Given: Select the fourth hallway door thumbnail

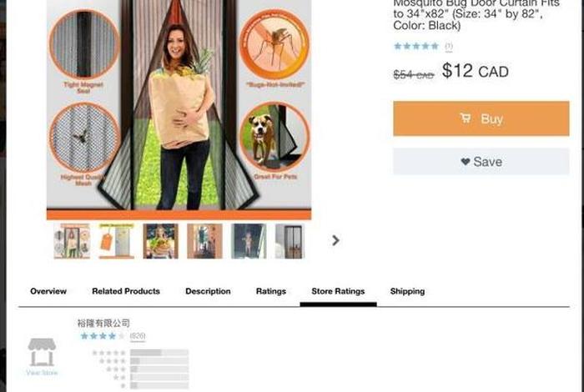Looking at the screenshot, I should coord(204,241).
